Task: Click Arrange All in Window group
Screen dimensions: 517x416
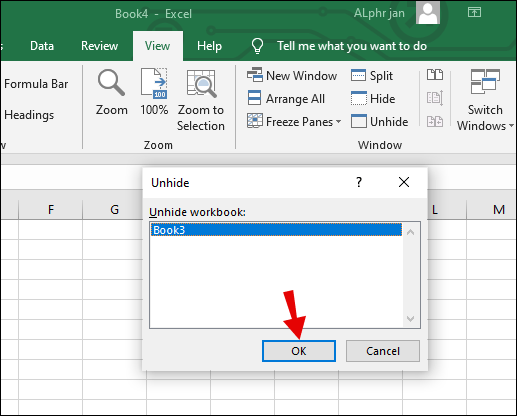Action: coord(286,99)
